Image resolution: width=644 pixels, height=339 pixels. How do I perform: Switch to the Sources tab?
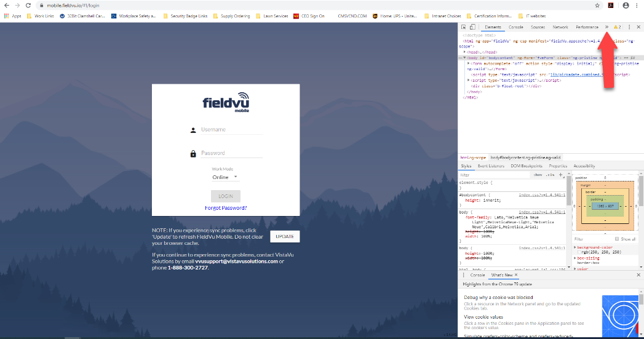click(538, 27)
